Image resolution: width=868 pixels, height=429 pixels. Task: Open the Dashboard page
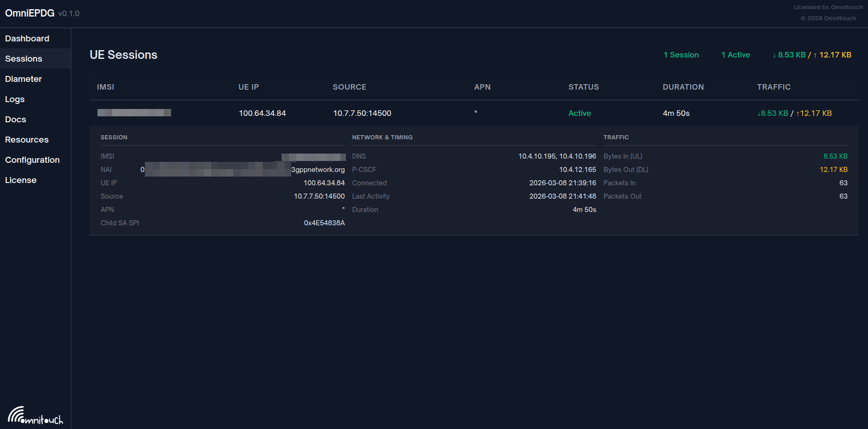[27, 39]
